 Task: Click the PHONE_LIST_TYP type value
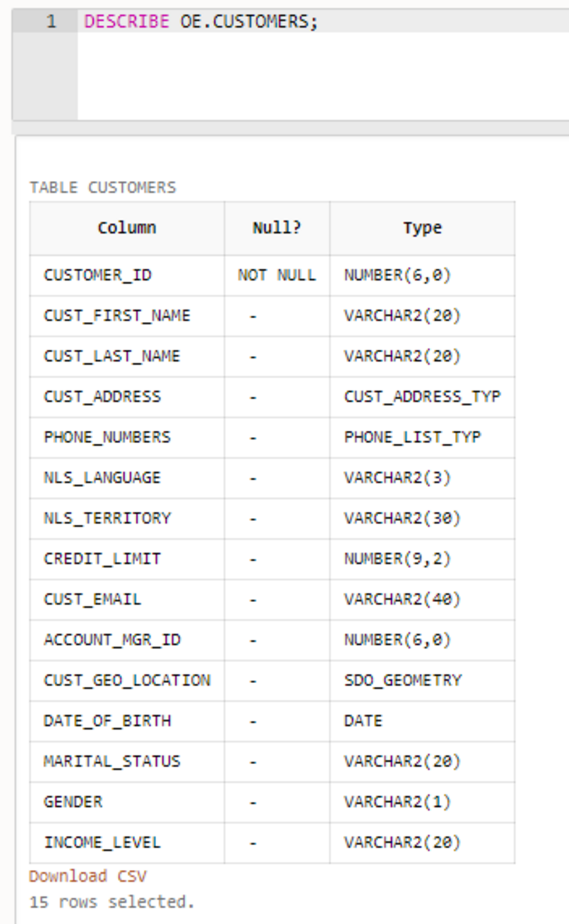click(x=412, y=437)
